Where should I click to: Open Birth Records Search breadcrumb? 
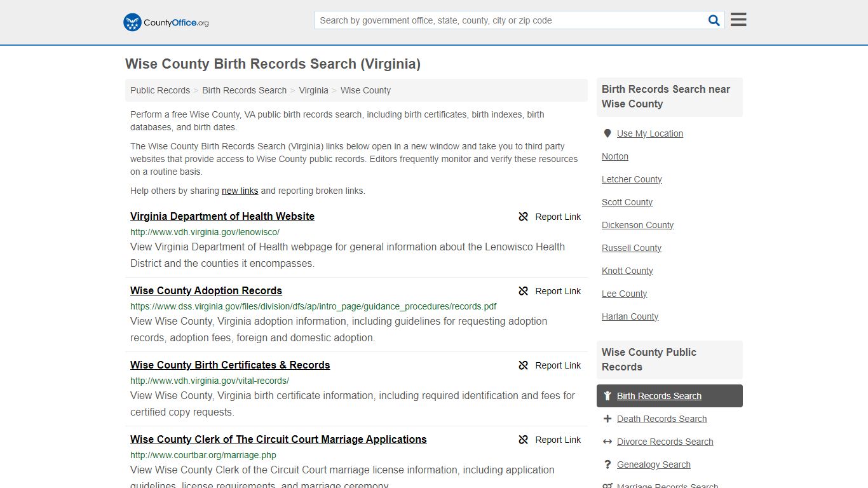pyautogui.click(x=245, y=90)
